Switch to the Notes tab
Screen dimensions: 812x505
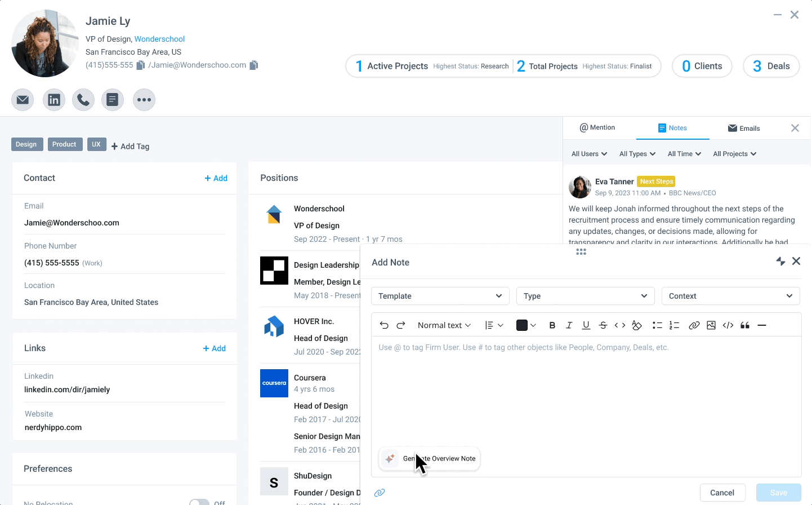pos(672,128)
